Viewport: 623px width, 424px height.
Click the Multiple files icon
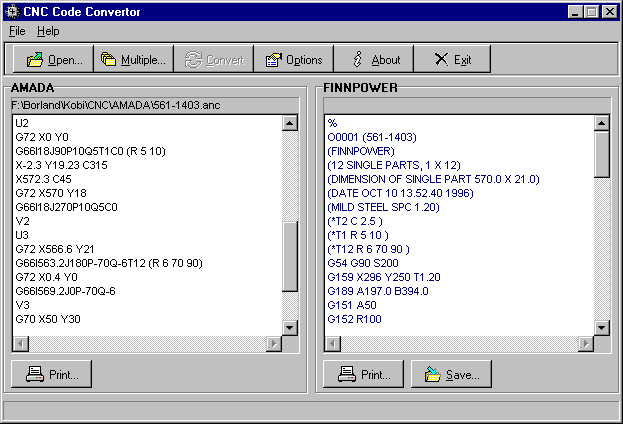[x=108, y=59]
